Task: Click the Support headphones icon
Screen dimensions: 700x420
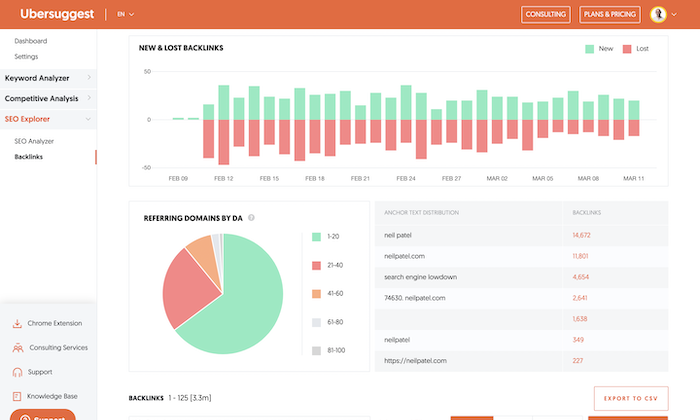Action: point(17,372)
